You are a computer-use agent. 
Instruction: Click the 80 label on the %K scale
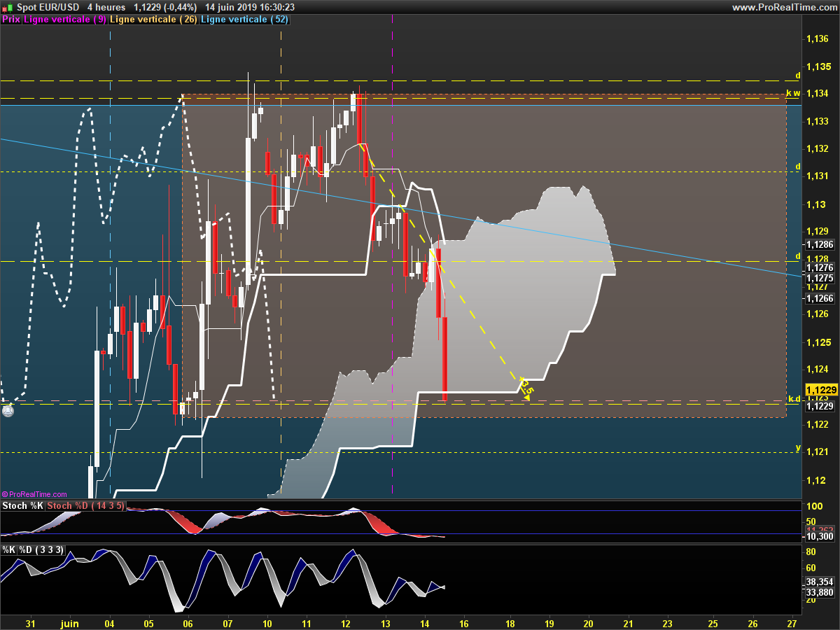tap(812, 551)
